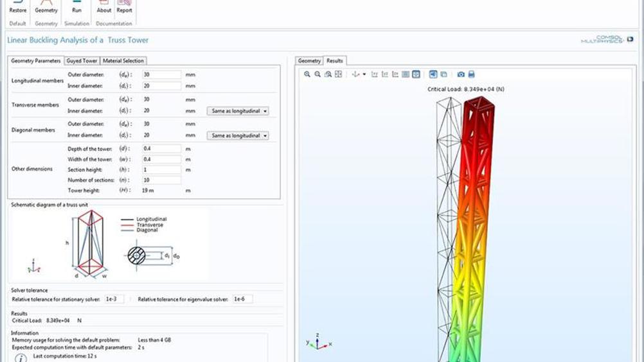Print the graphics with the printer icon
Screen dimensions: 644x362
coord(472,74)
